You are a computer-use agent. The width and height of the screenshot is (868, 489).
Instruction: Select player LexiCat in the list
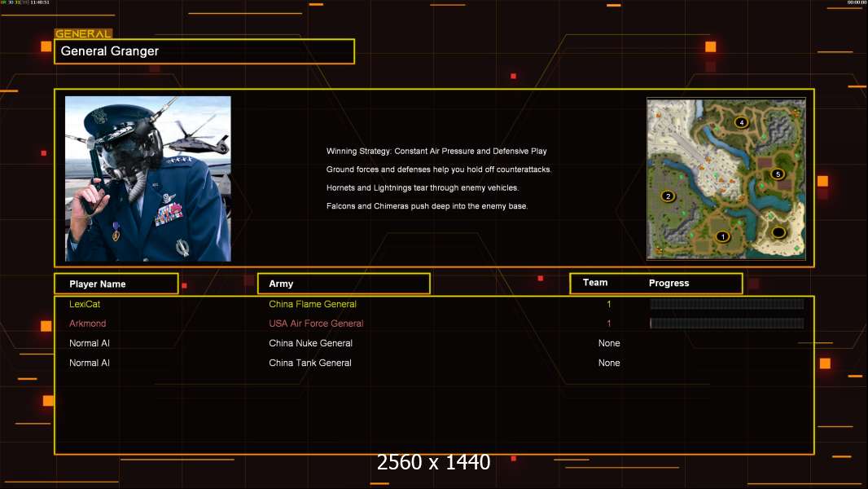point(85,304)
